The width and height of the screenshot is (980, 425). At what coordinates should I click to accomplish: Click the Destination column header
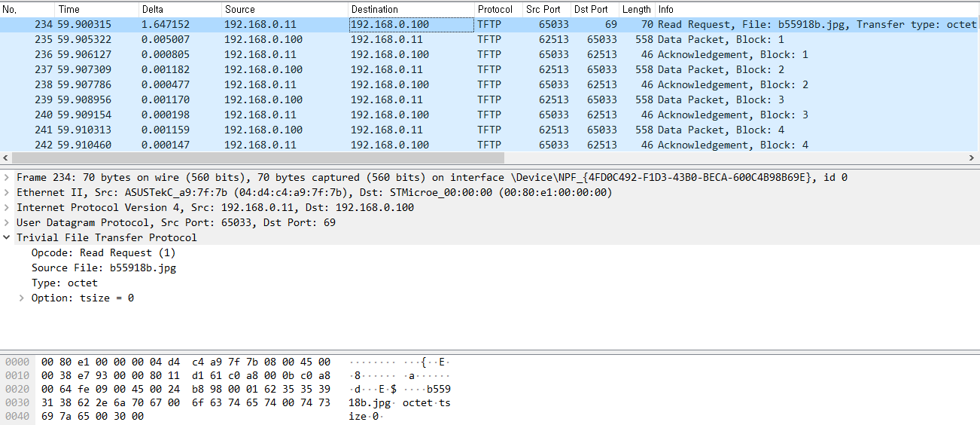[x=411, y=9]
